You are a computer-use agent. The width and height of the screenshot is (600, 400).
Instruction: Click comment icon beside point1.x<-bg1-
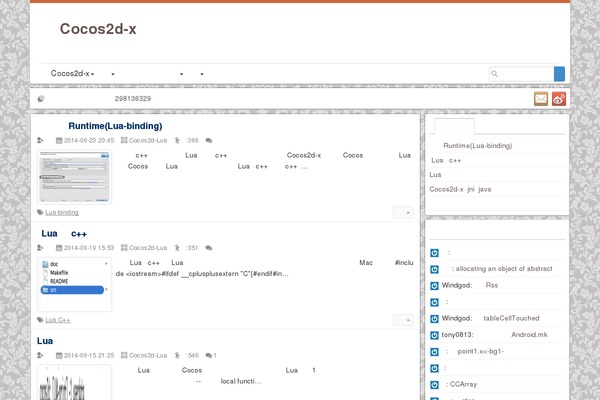pyautogui.click(x=434, y=352)
